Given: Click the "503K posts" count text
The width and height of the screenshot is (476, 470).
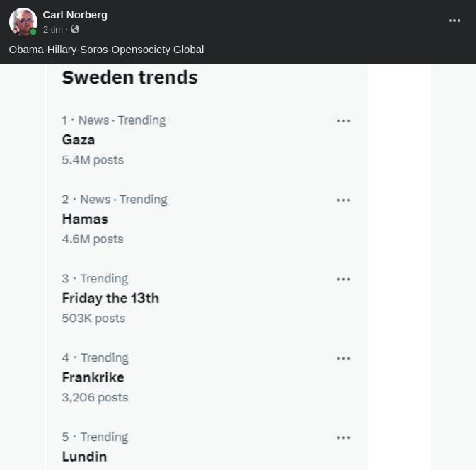Looking at the screenshot, I should click(93, 319).
